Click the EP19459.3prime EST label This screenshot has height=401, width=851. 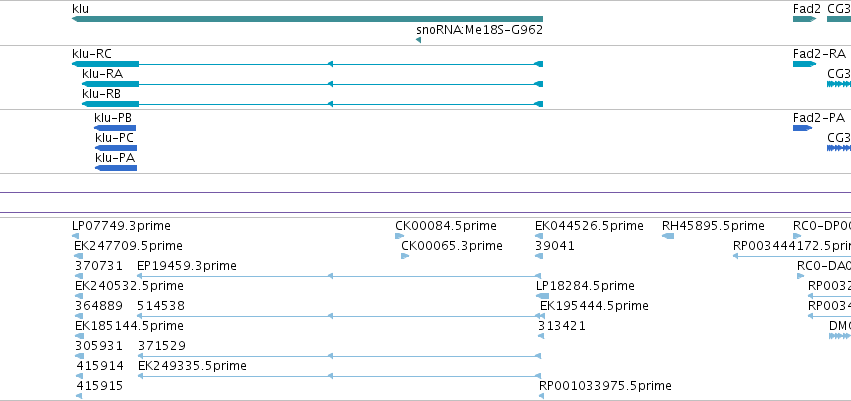pyautogui.click(x=187, y=266)
